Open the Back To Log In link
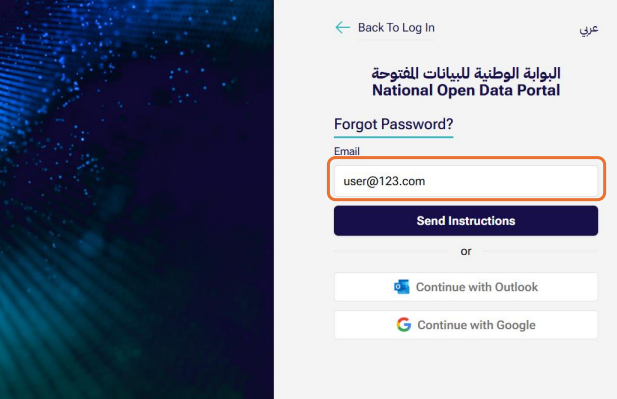 coord(396,28)
